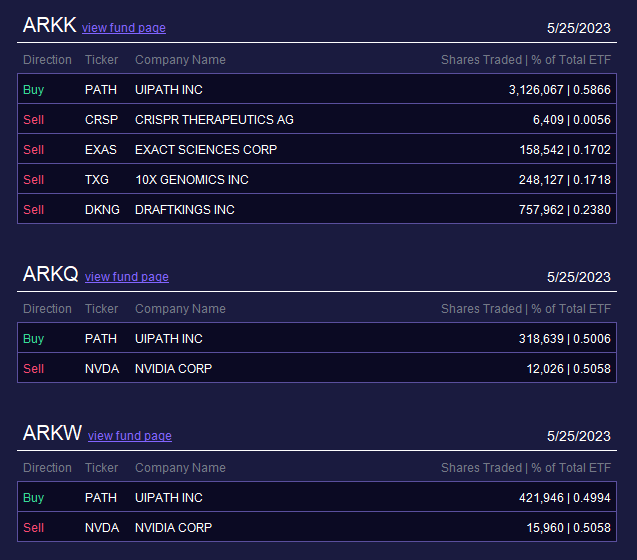Viewport: 637px width, 560px height.
Task: Click PATH ticker in ARKK table
Action: click(x=101, y=89)
